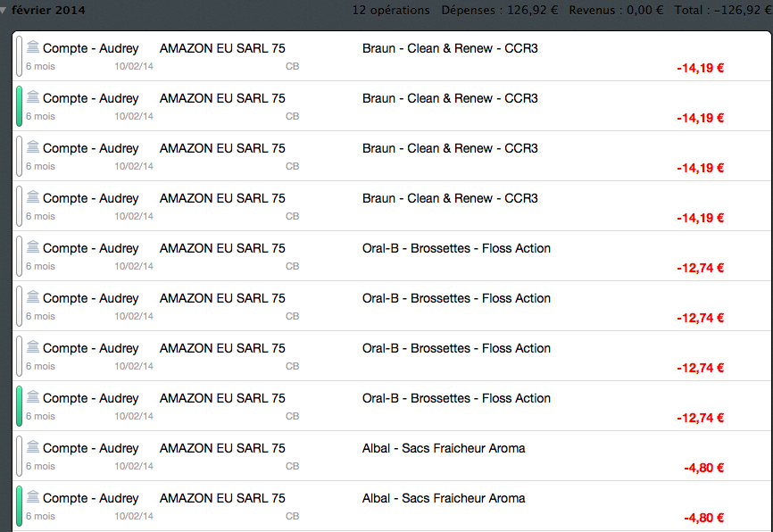
Task: Check the empty marker on the unmarked Albal row
Action: point(20,456)
